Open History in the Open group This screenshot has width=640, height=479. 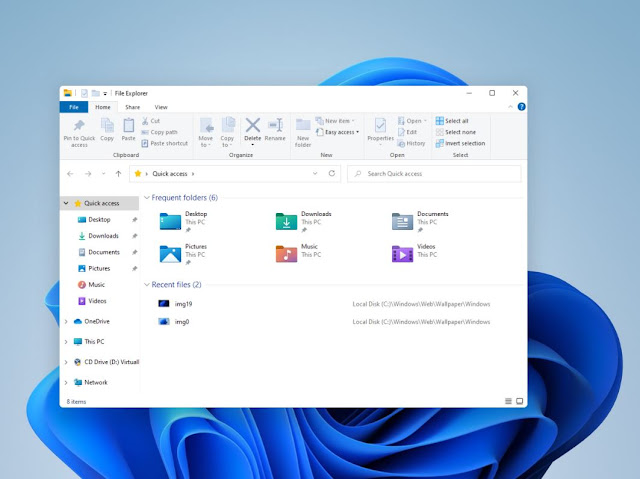tap(411, 143)
